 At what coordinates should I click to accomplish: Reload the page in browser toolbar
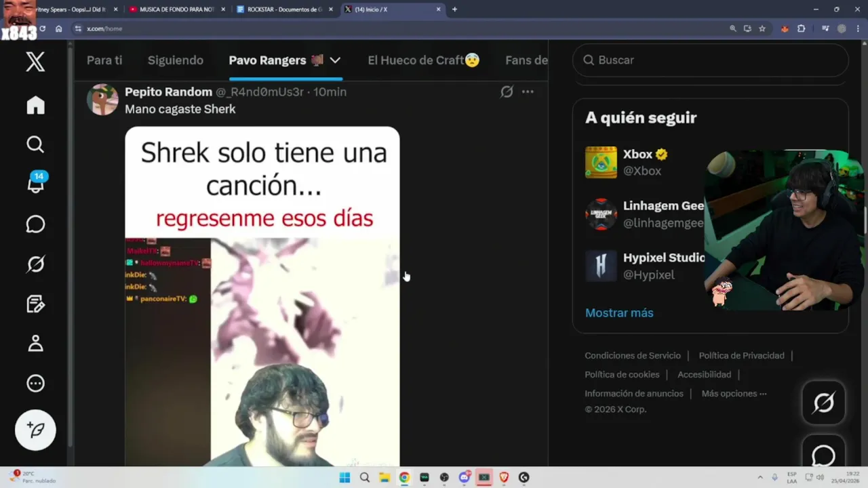[42, 28]
